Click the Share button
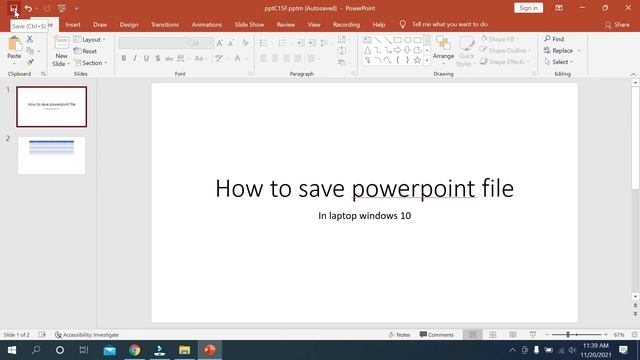 click(x=617, y=25)
